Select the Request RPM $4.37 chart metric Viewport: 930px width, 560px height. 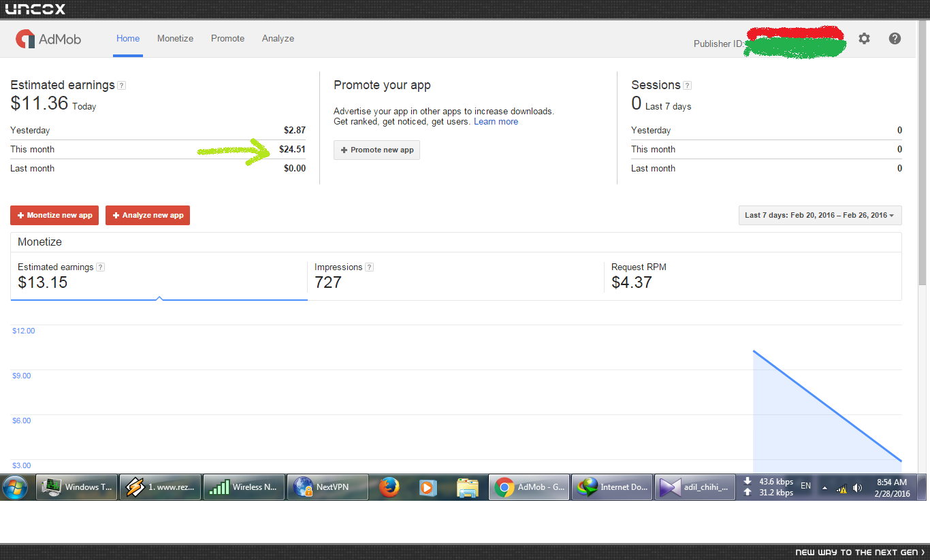click(753, 277)
